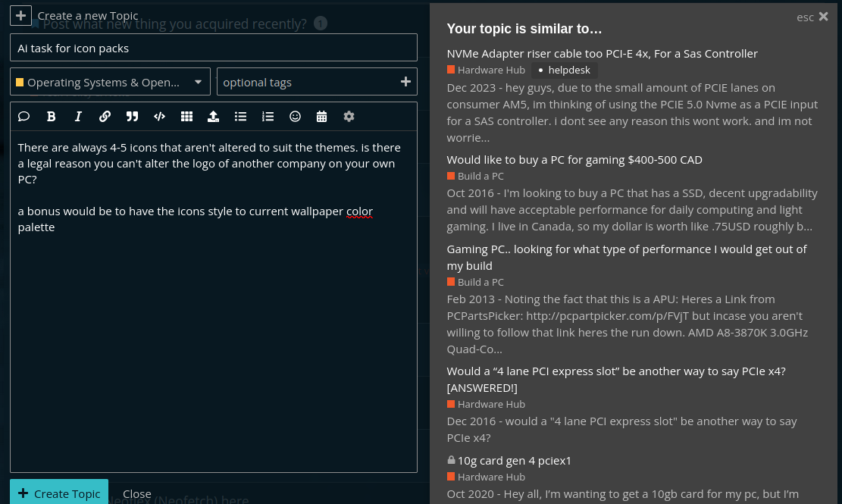This screenshot has height=504, width=842.
Task: Open a new topic with the plus icon
Action: pos(20,15)
